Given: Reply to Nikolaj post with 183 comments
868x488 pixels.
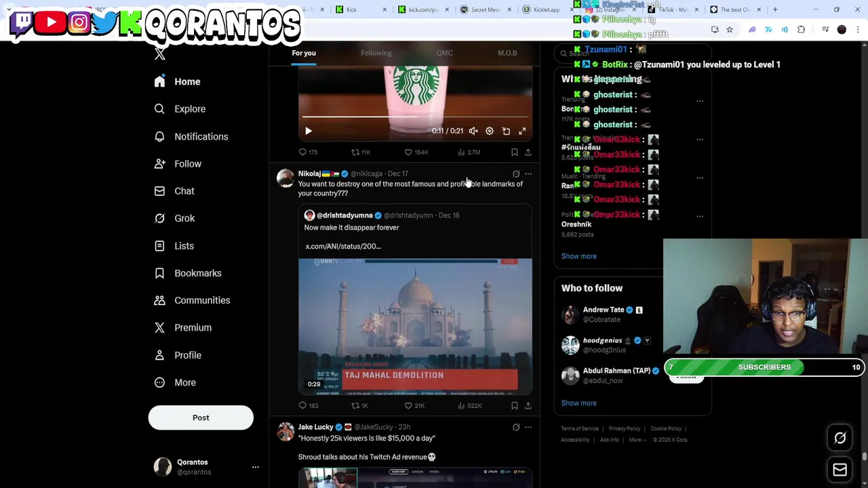Looking at the screenshot, I should point(308,406).
